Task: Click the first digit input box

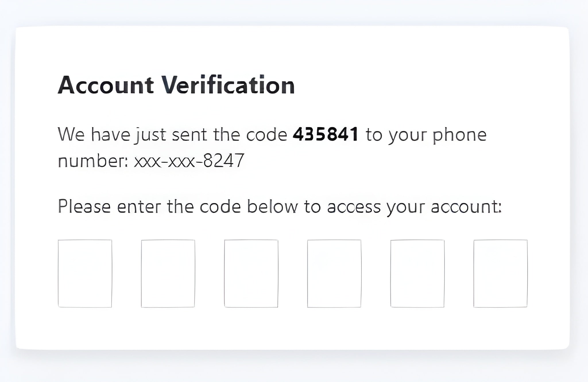Action: pos(85,274)
